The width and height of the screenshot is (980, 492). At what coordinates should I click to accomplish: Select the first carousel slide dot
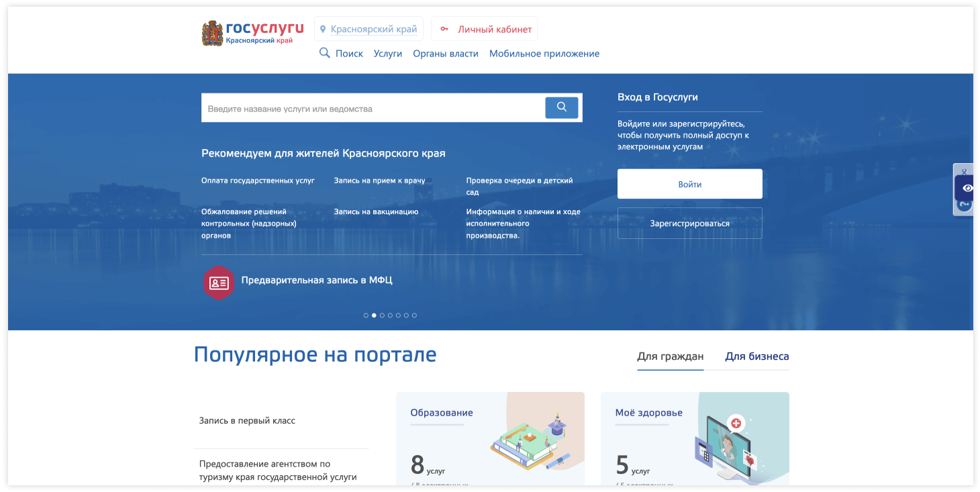tap(366, 315)
